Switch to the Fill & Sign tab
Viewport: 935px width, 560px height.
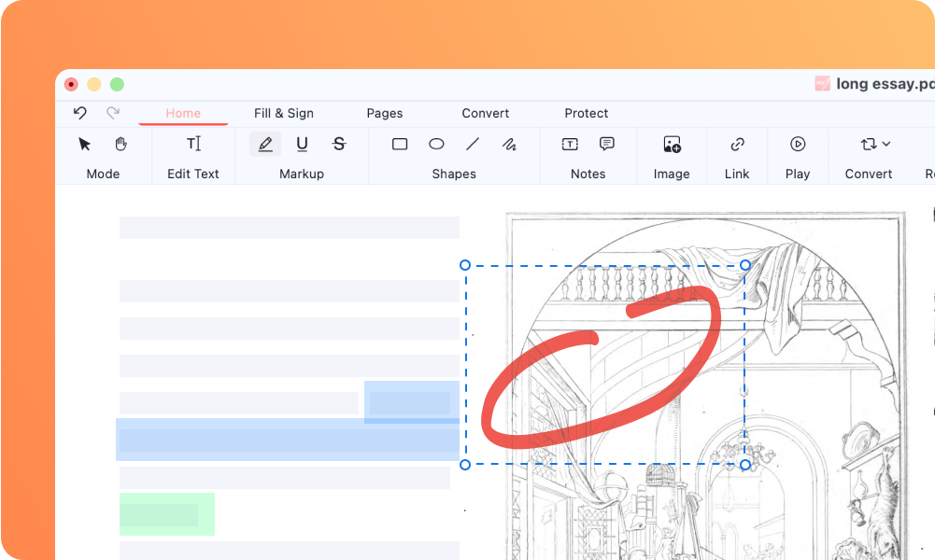(284, 113)
